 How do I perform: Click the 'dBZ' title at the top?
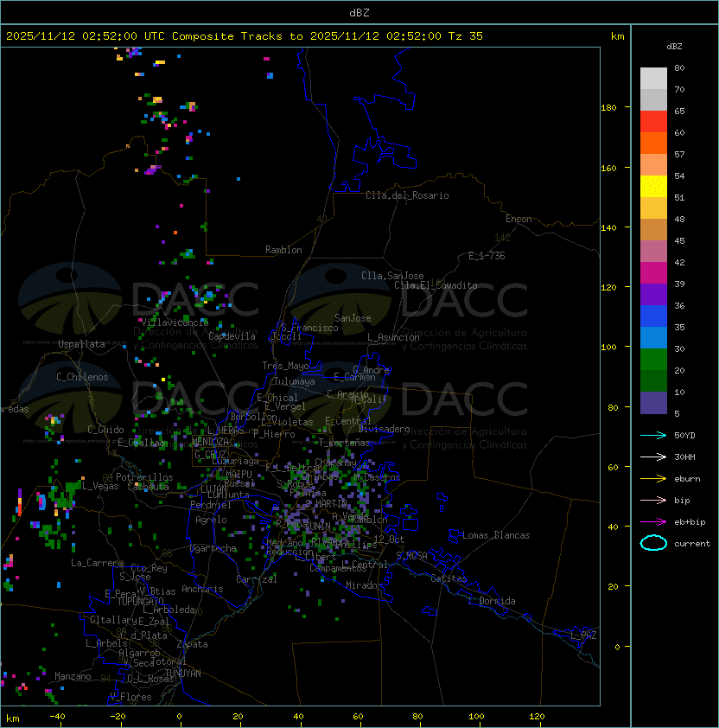[x=359, y=13]
